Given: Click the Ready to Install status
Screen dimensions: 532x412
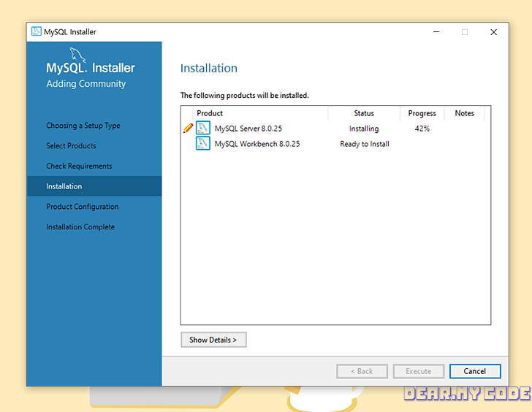Looking at the screenshot, I should tap(365, 144).
